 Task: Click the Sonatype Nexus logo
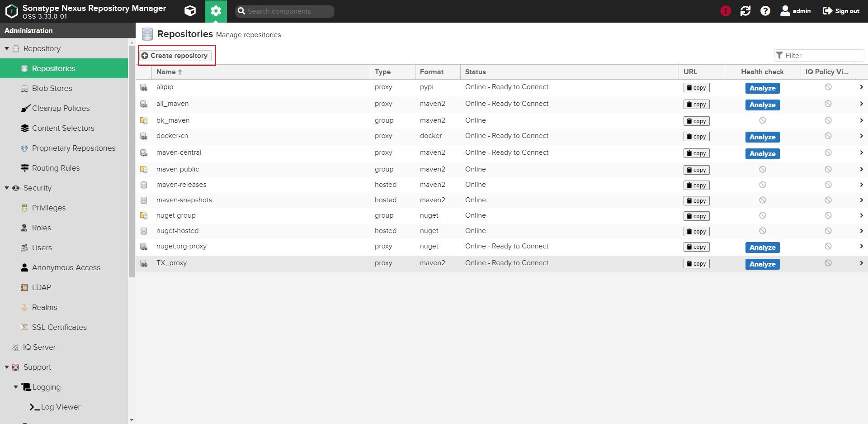click(11, 11)
